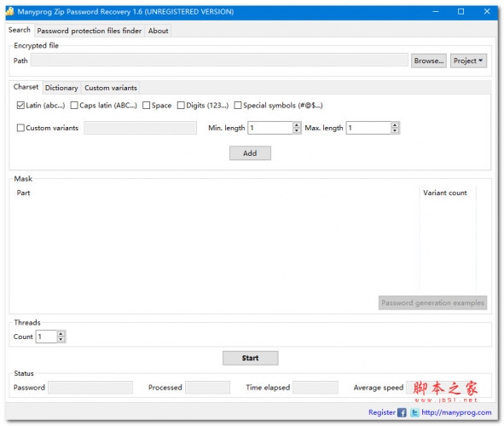Click the encrypted file Path field

pos(219,60)
